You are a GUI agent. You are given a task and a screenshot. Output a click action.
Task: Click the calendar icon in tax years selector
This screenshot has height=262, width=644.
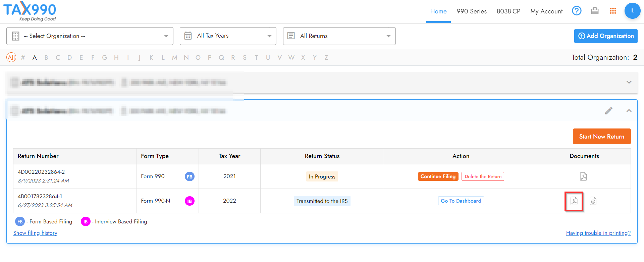point(188,36)
